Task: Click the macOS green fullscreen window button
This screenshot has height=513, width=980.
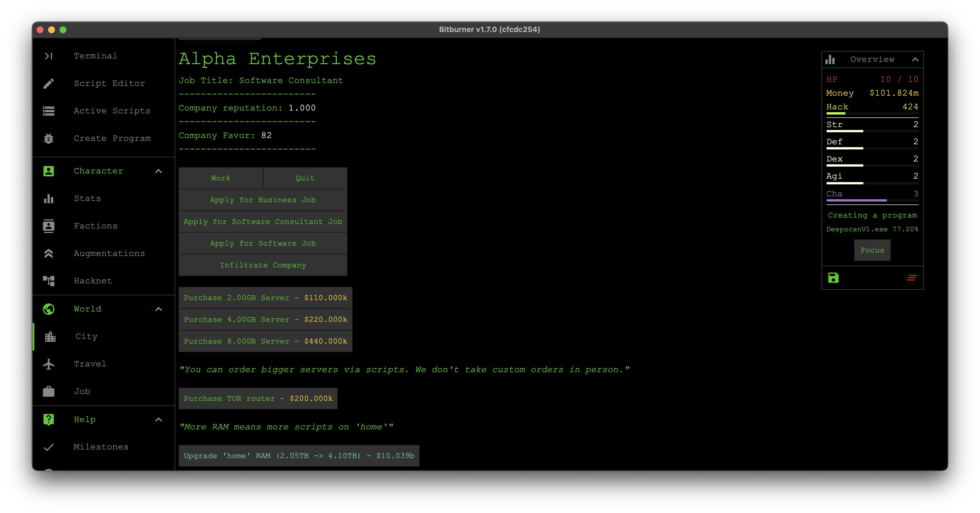Action: (x=63, y=30)
